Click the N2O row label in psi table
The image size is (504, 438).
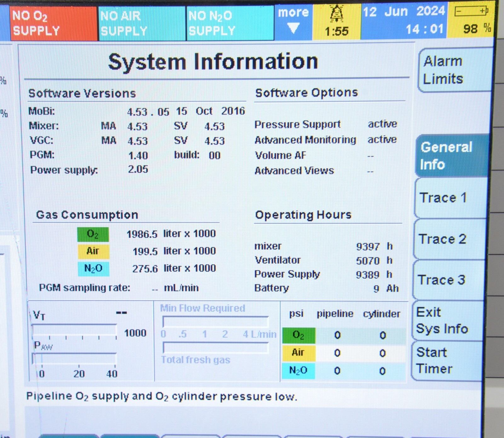tap(298, 370)
